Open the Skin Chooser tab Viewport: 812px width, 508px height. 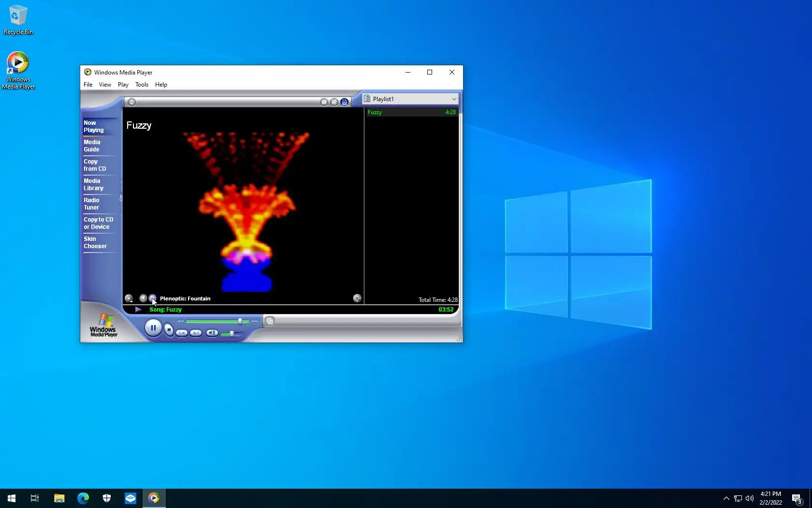(100, 243)
